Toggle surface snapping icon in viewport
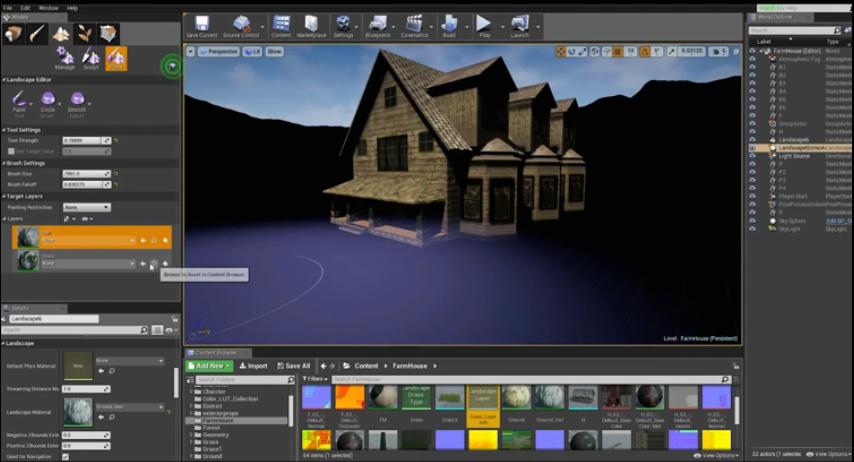This screenshot has height=462, width=854. click(606, 52)
